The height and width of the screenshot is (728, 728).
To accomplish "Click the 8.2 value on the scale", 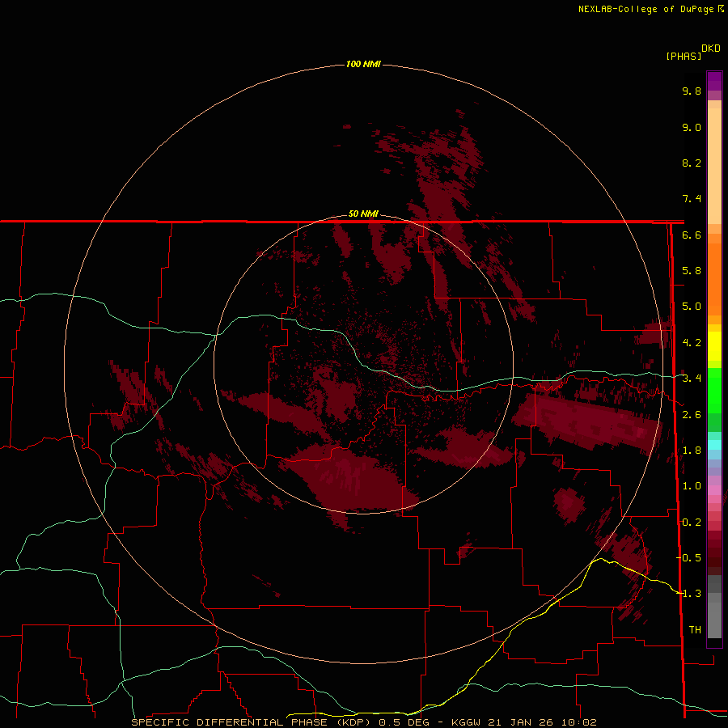I will pyautogui.click(x=692, y=163).
